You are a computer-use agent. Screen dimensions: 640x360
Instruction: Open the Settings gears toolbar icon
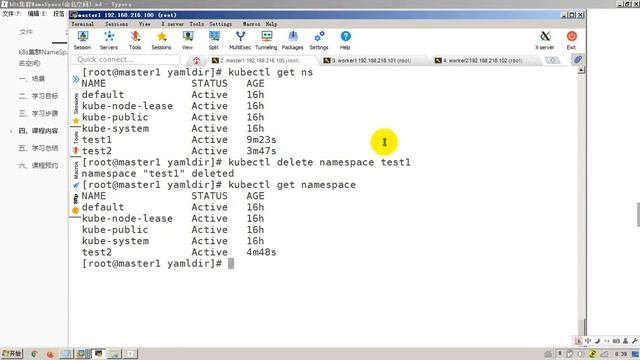pos(319,40)
